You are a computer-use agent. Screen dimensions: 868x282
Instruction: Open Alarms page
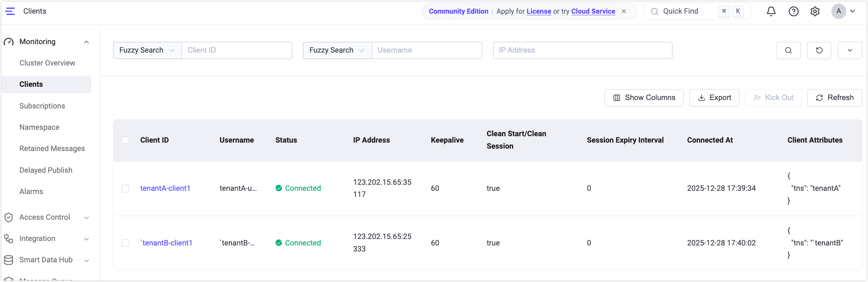(31, 192)
